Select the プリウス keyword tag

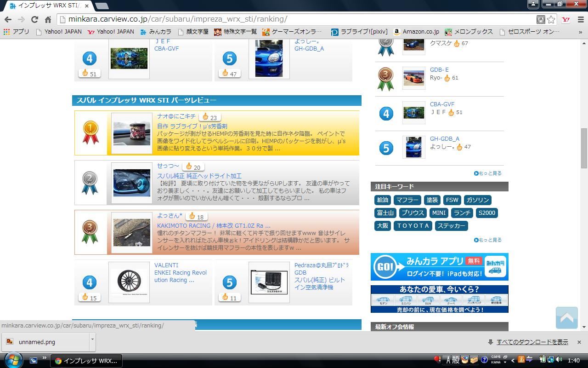pyautogui.click(x=413, y=213)
